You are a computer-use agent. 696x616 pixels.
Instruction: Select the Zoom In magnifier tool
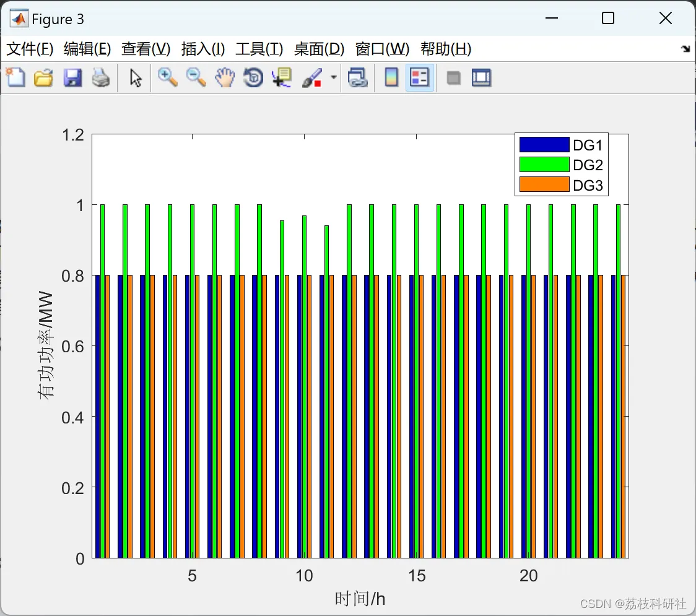[167, 77]
